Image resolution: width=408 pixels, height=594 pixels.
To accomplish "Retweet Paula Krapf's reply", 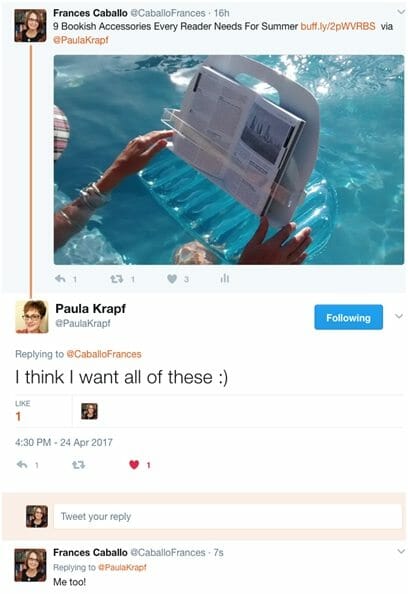I will coord(78,465).
